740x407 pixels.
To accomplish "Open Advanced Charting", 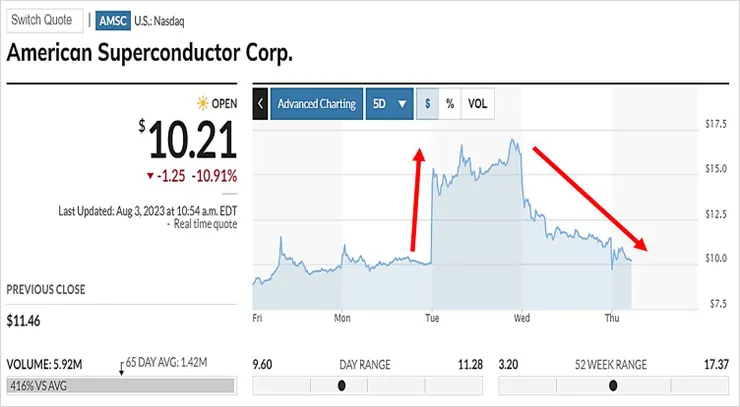I will [316, 104].
